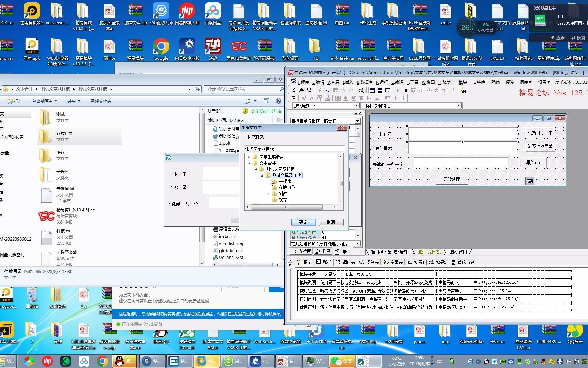This screenshot has height=368, width=588.
Task: Switch to the 支持库 tab
Action: [301, 251]
